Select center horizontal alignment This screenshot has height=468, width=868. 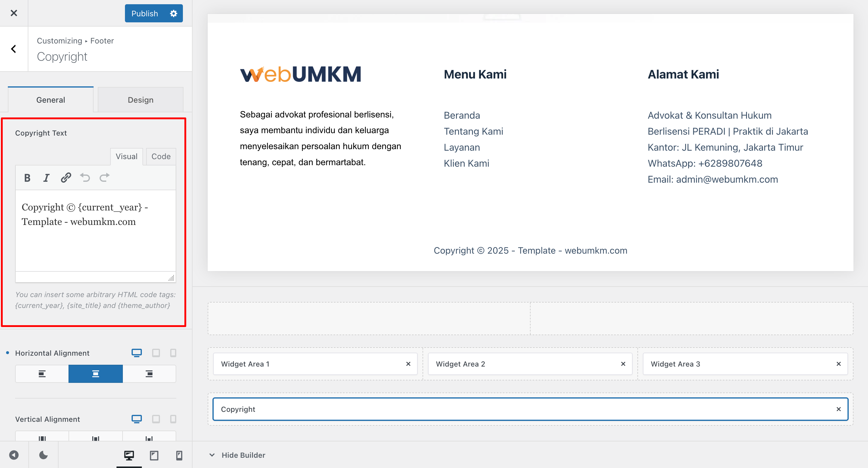coord(95,373)
